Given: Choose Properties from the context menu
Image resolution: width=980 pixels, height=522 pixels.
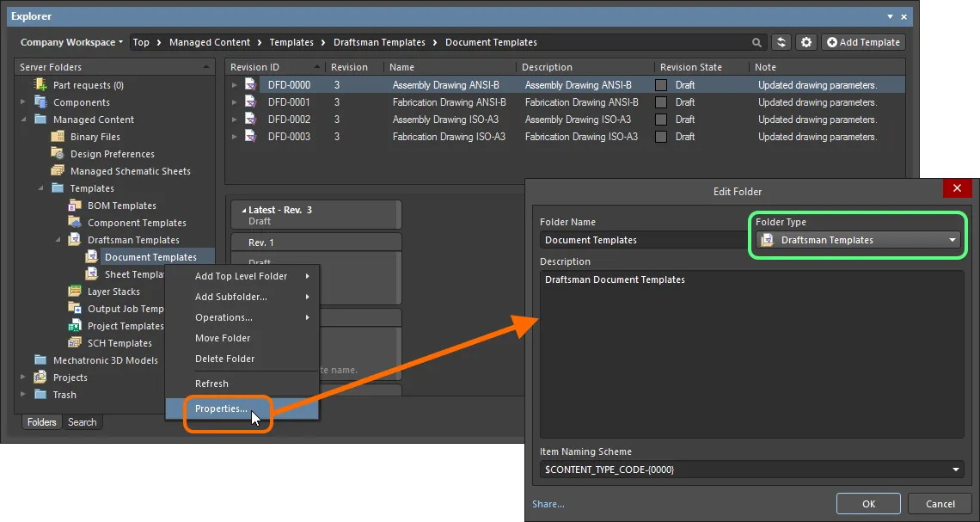Looking at the screenshot, I should pos(221,409).
